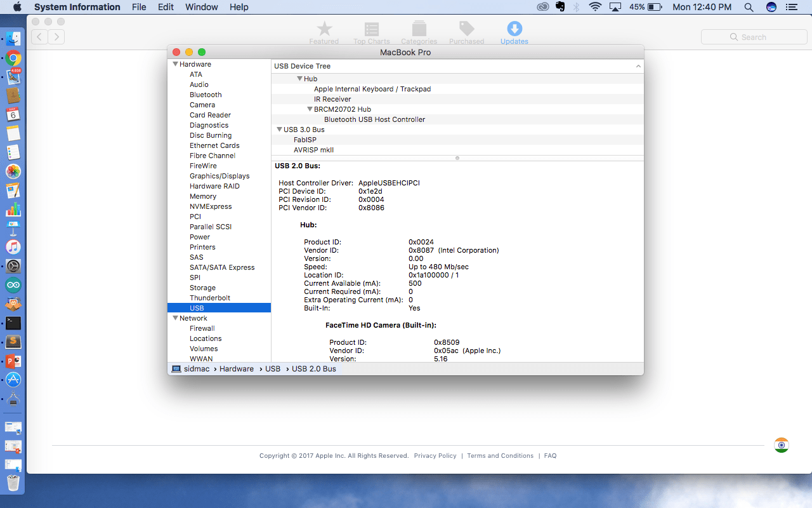Open Pages app in the dock
The width and height of the screenshot is (812, 508).
(x=13, y=190)
